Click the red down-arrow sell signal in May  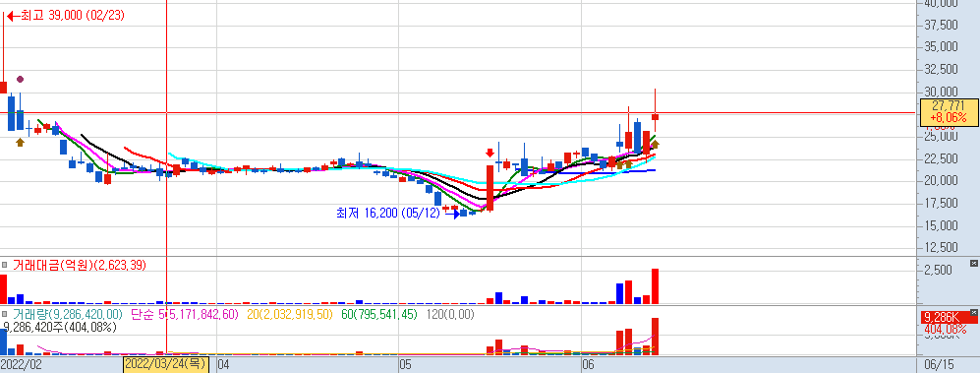coord(490,153)
